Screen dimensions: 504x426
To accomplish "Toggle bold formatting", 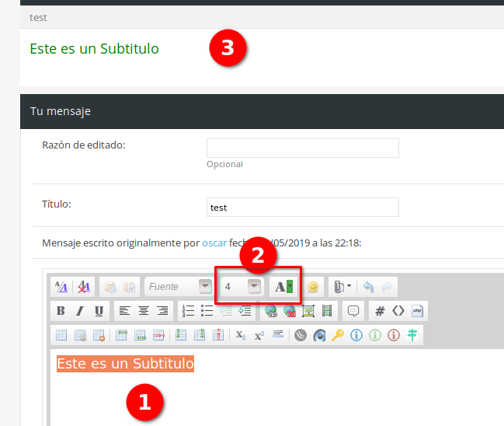I will [x=61, y=311].
